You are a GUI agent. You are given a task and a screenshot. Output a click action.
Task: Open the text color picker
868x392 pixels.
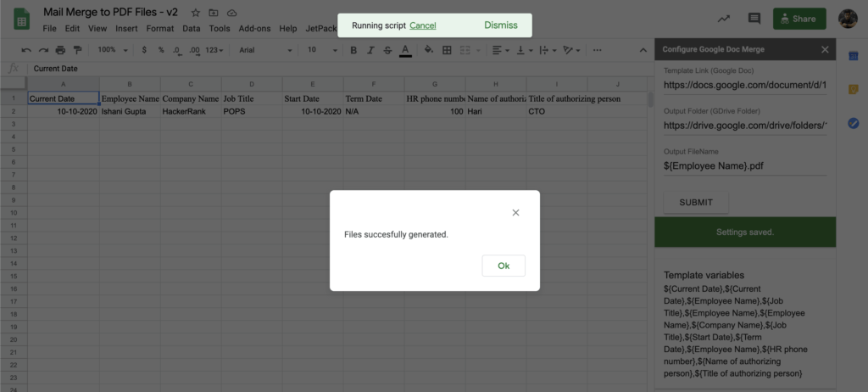(x=405, y=50)
